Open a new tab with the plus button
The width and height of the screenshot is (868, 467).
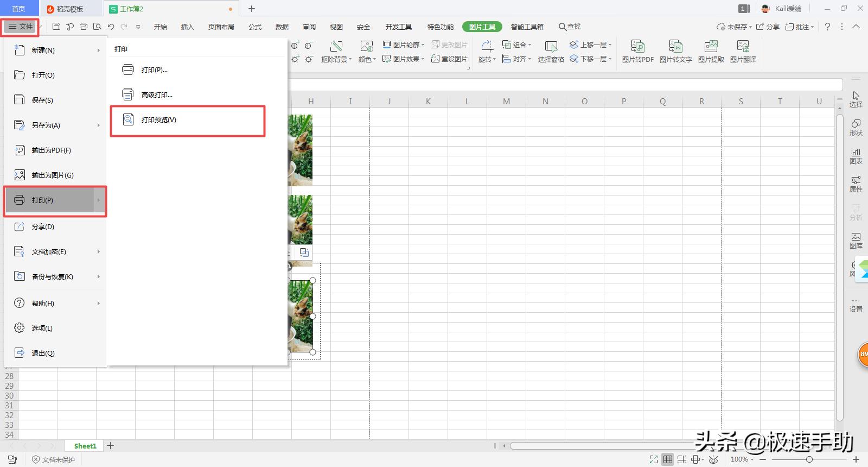coord(252,9)
